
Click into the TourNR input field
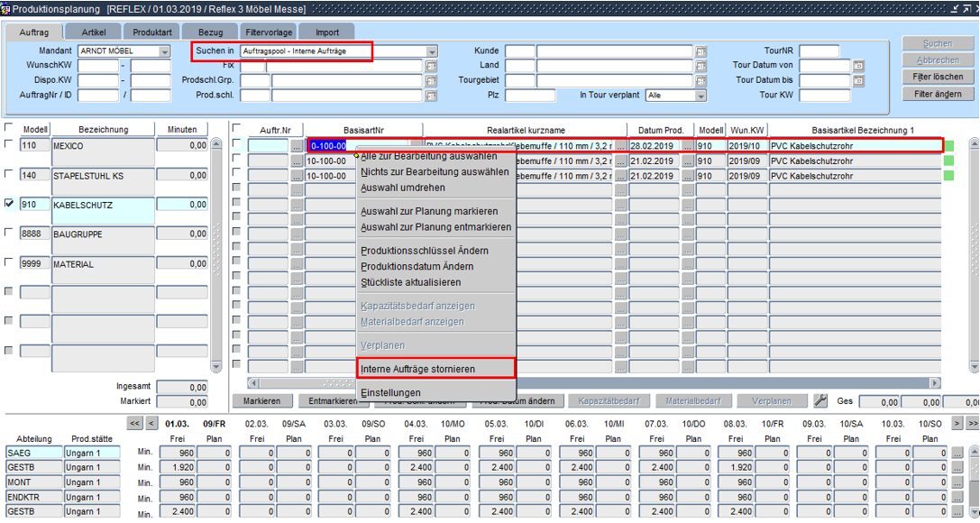point(819,51)
